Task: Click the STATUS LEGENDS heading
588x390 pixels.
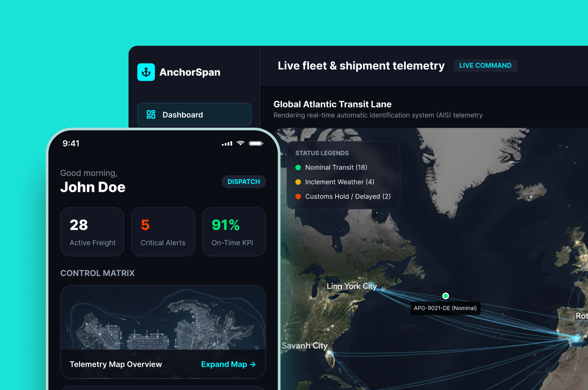Action: point(322,153)
